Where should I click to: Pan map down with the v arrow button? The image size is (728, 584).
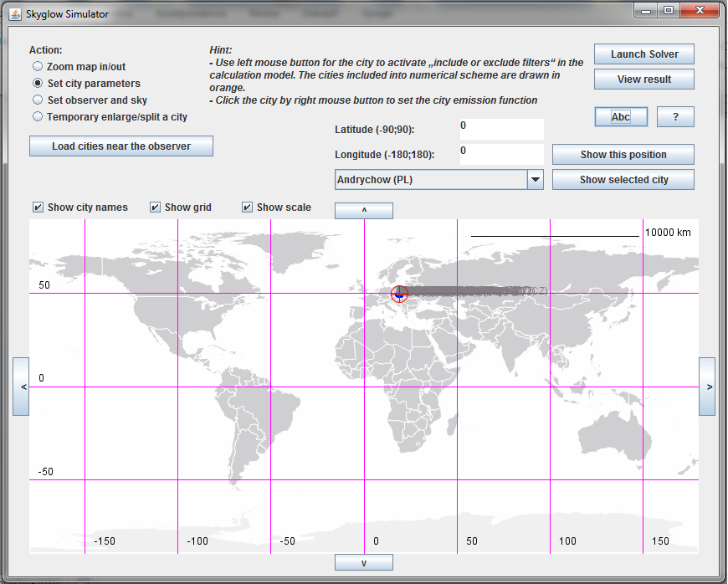click(363, 562)
